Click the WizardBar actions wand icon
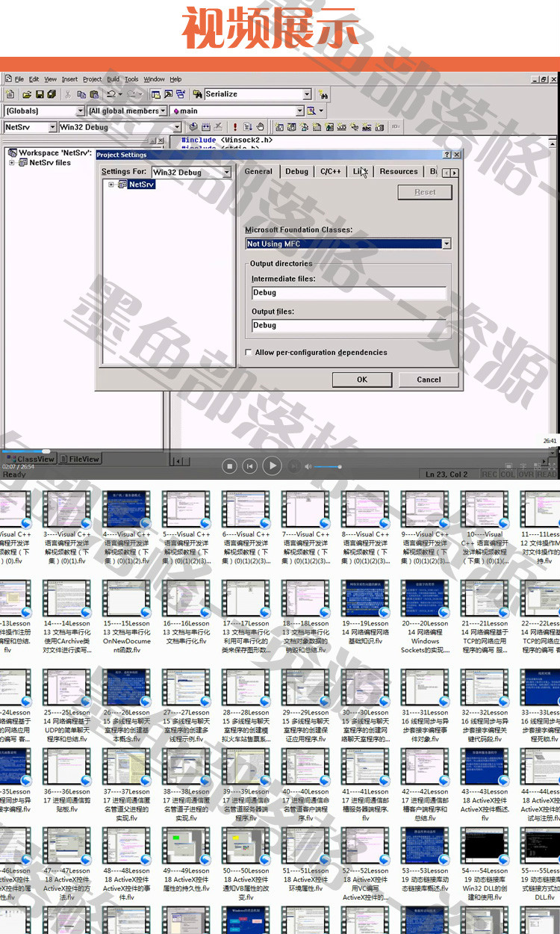The image size is (560, 934). tap(311, 111)
